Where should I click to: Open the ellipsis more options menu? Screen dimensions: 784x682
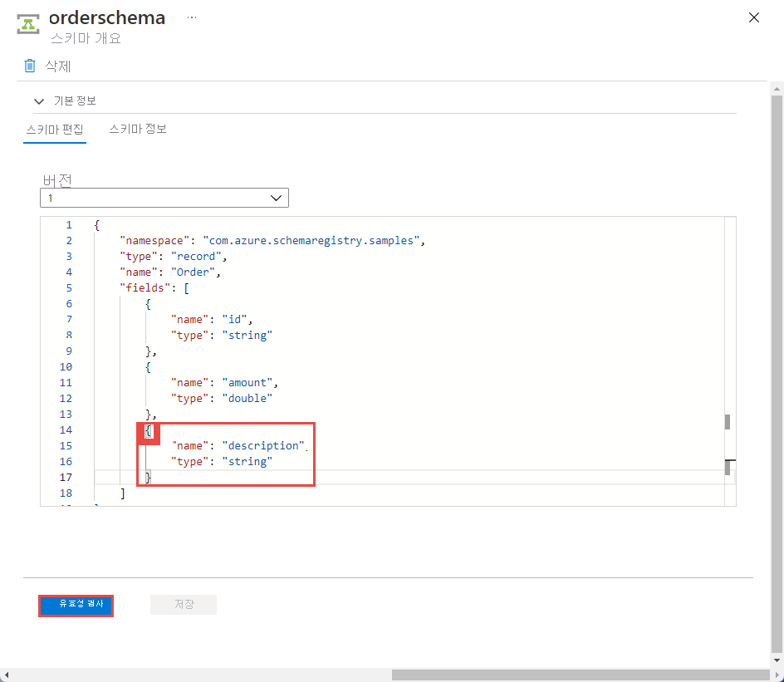point(192,17)
